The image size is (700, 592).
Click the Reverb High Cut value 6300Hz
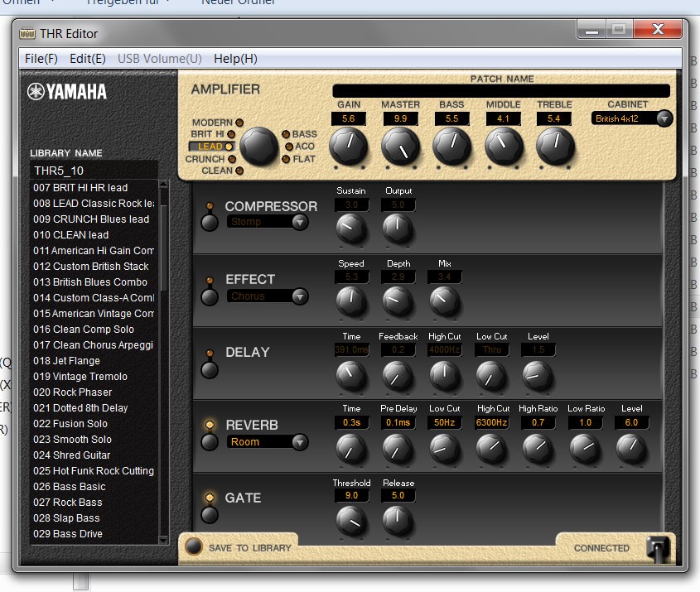pyautogui.click(x=491, y=422)
